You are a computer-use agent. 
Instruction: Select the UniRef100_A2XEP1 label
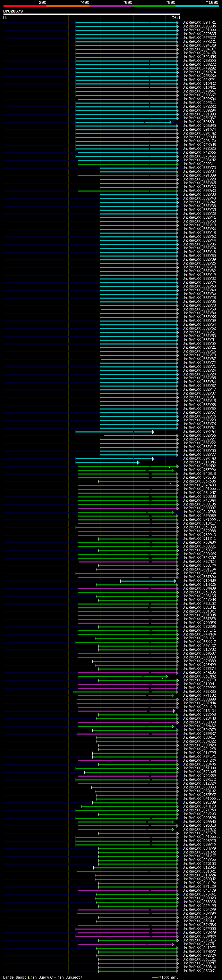click(x=199, y=80)
